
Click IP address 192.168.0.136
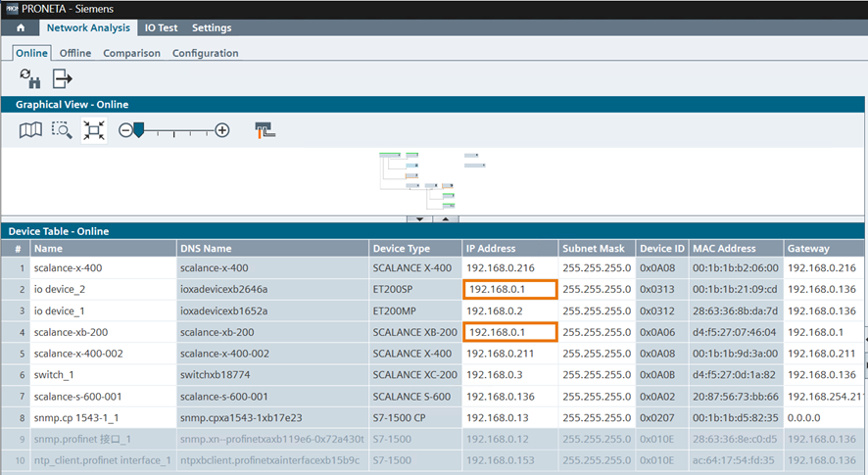[501, 397]
